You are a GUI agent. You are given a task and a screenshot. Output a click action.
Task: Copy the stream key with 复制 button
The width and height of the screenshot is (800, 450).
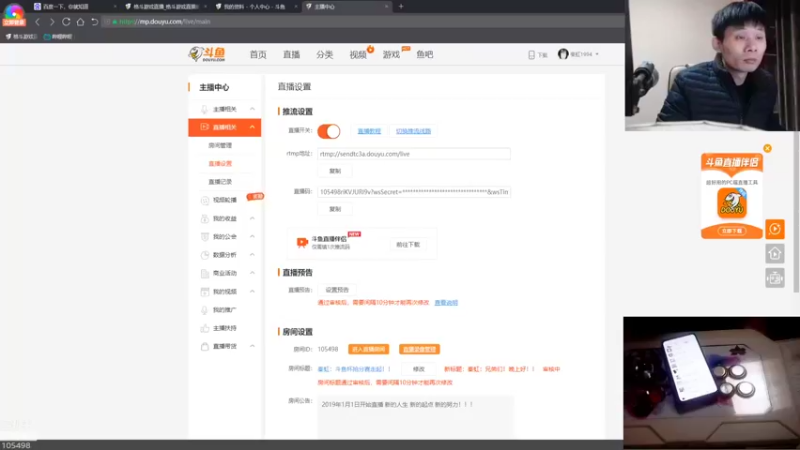(x=335, y=209)
